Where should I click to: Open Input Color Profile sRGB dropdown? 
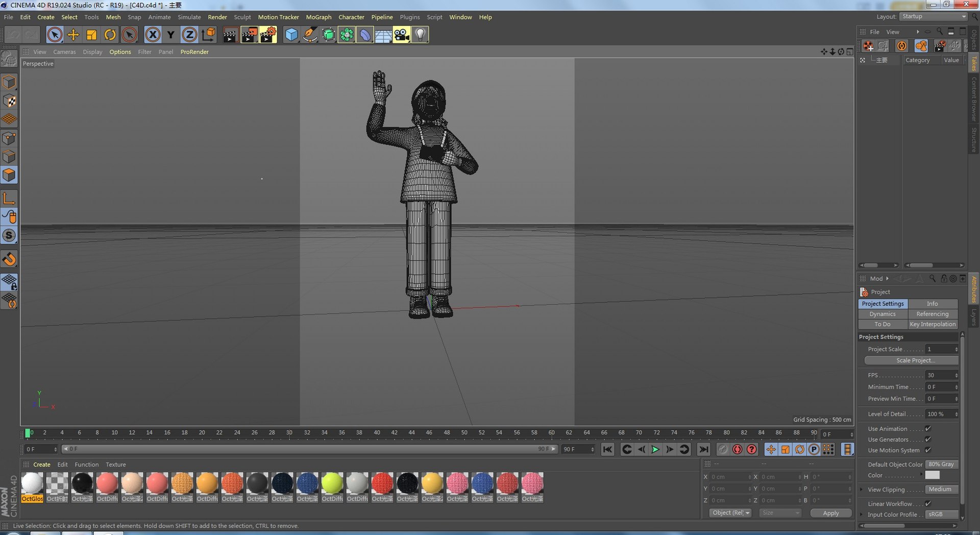[x=942, y=514]
